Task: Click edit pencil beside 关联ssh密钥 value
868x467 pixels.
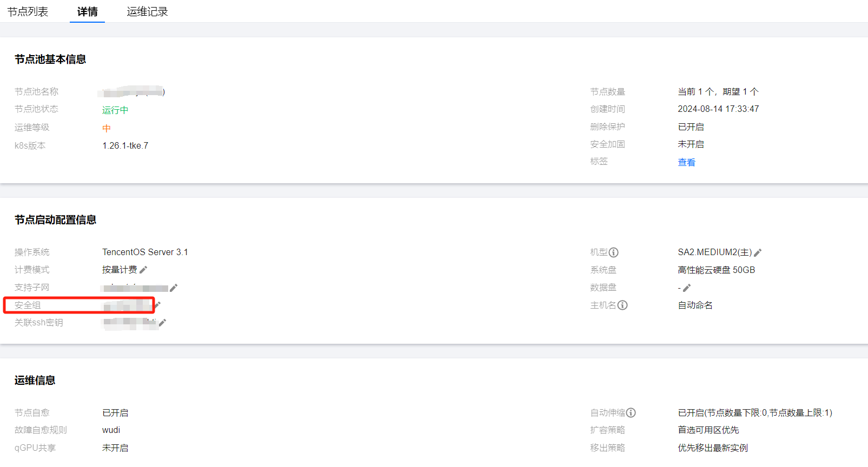Action: (x=162, y=323)
